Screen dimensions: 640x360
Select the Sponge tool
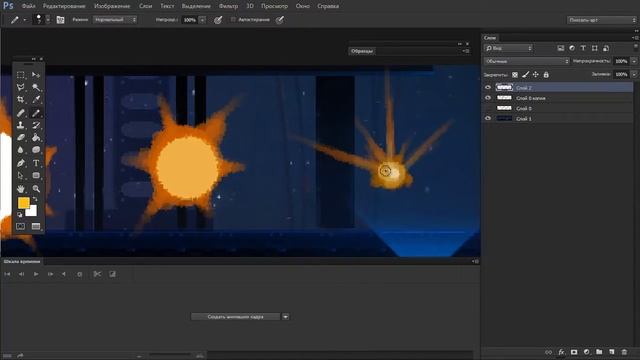36,150
